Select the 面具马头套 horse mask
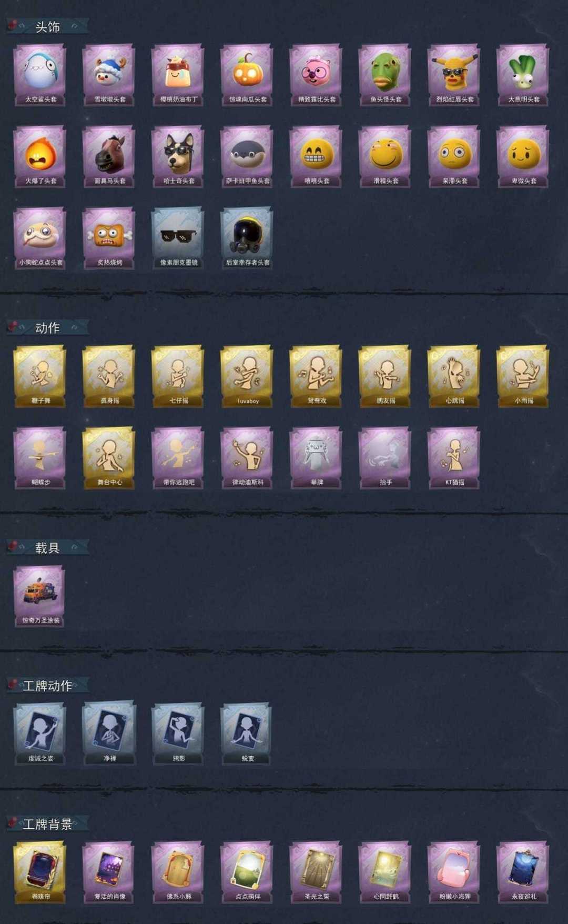 pyautogui.click(x=109, y=156)
